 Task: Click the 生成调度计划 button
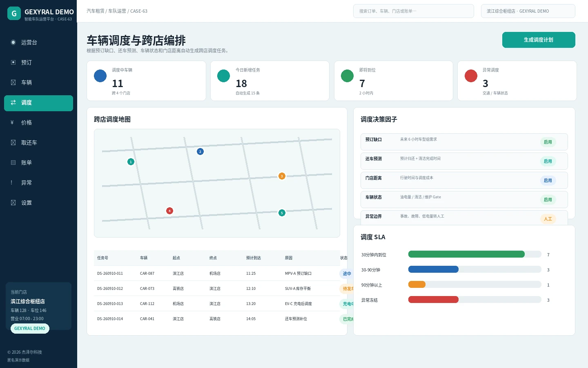539,40
